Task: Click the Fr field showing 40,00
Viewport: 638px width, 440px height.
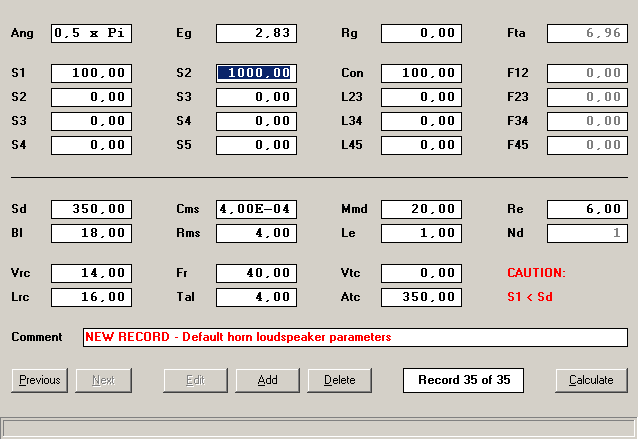Action: 256,273
